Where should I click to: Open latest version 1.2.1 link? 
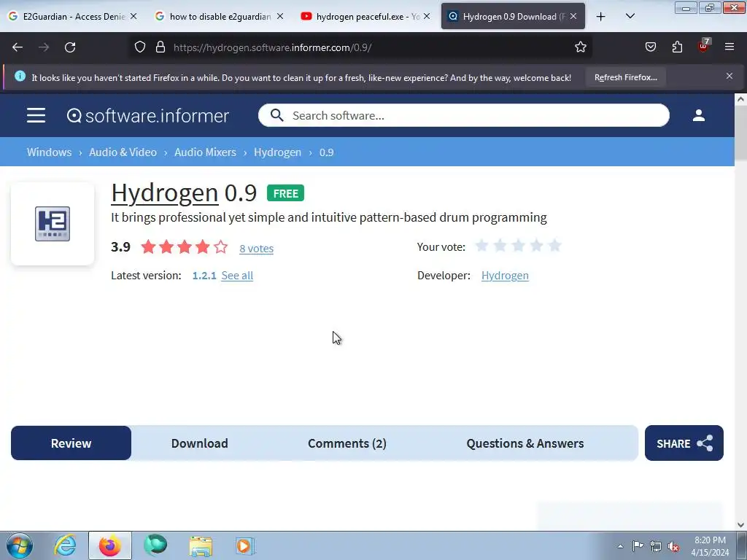(204, 276)
